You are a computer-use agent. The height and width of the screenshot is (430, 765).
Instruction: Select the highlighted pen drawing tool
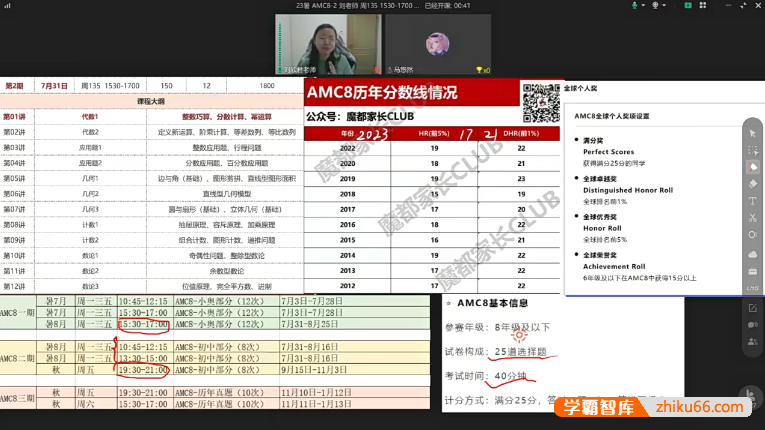pos(752,167)
